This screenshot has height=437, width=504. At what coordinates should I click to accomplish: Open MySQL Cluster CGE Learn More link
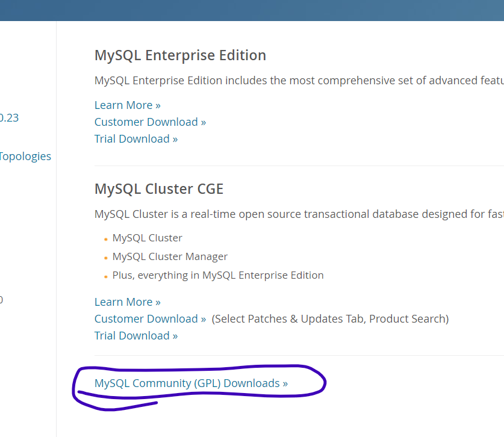(127, 302)
